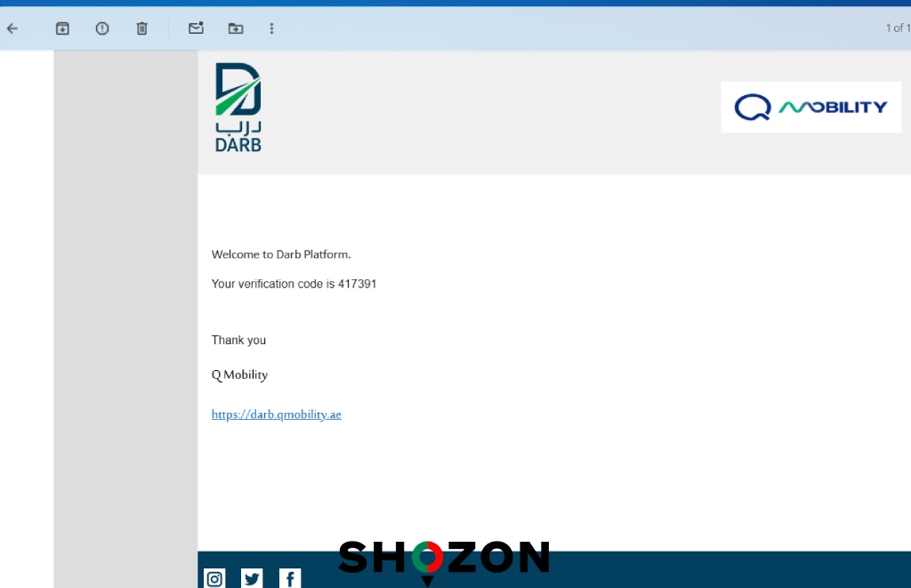Click the Q Mobility logo banner
This screenshot has width=911, height=588.
810,108
